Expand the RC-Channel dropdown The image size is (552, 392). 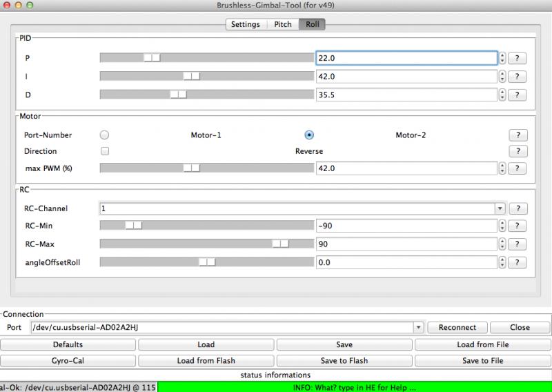click(x=500, y=208)
